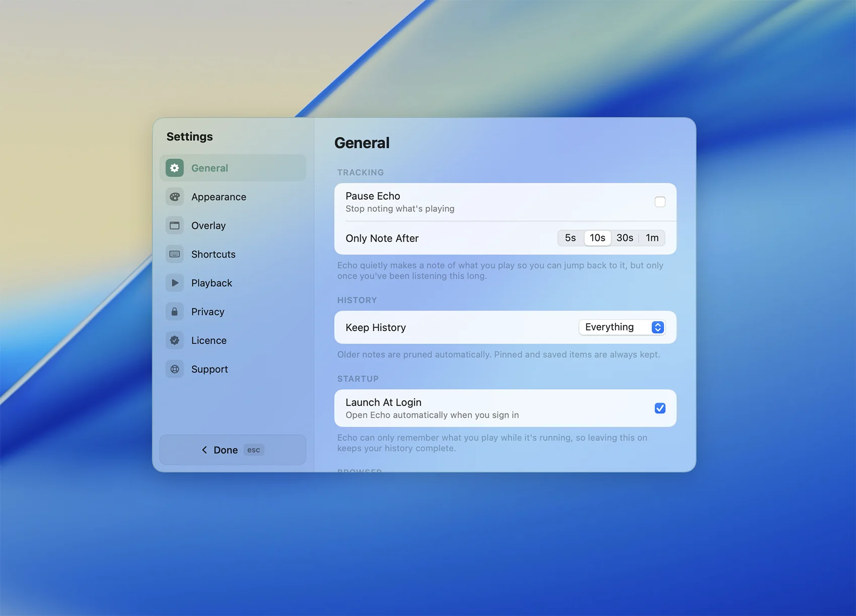Click the back chevron beside Done
This screenshot has height=616, width=856.
click(204, 450)
